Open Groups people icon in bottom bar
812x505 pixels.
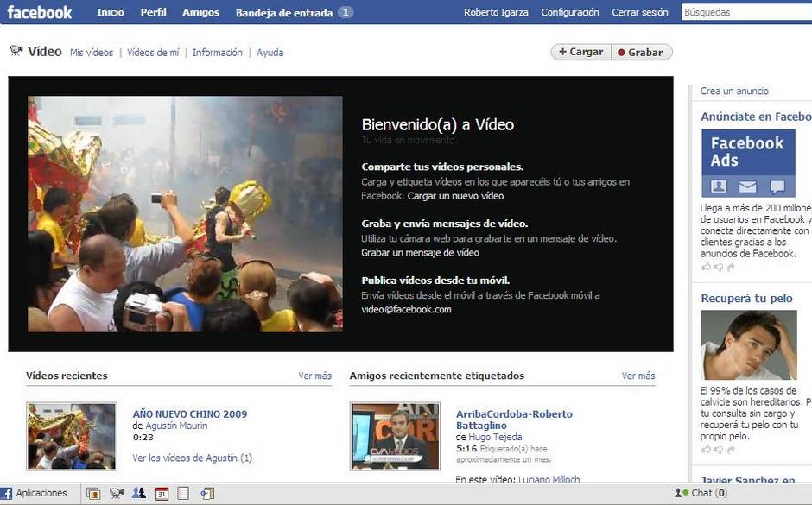coord(139,493)
